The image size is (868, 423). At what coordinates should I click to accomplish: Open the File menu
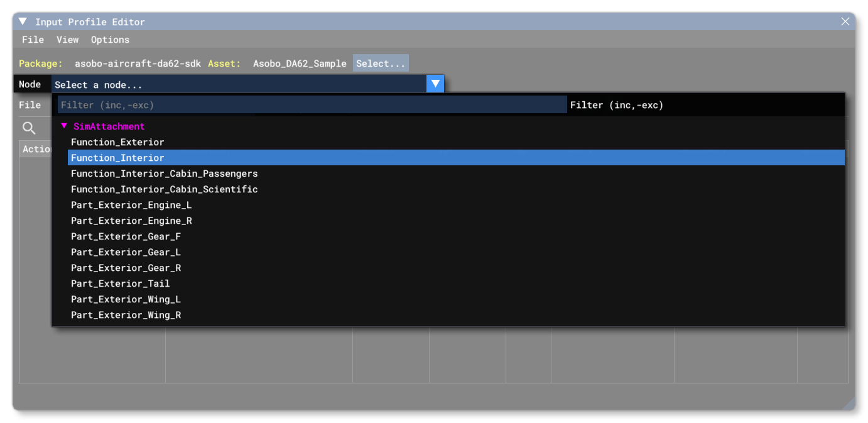(33, 39)
